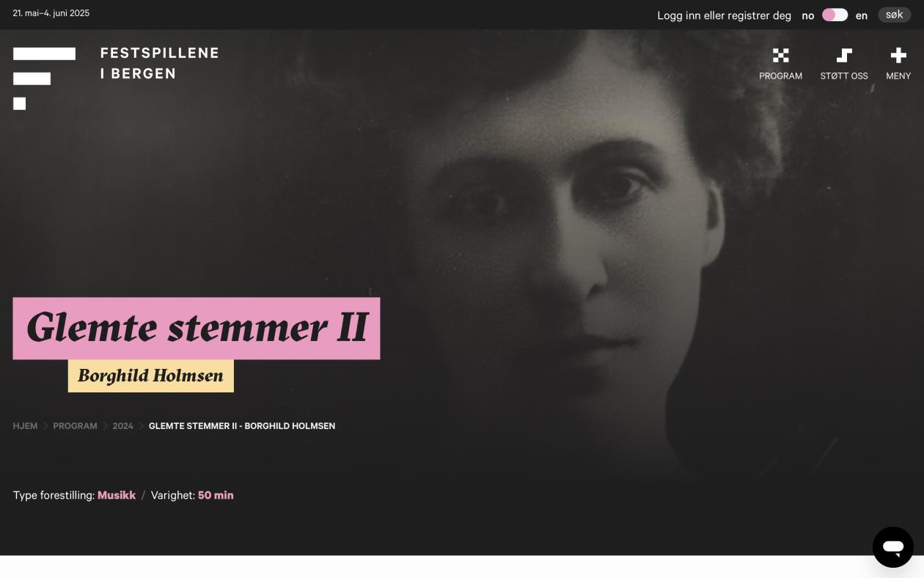924x578 pixels.
Task: Click the Festspillene bar logo
Action: point(44,78)
